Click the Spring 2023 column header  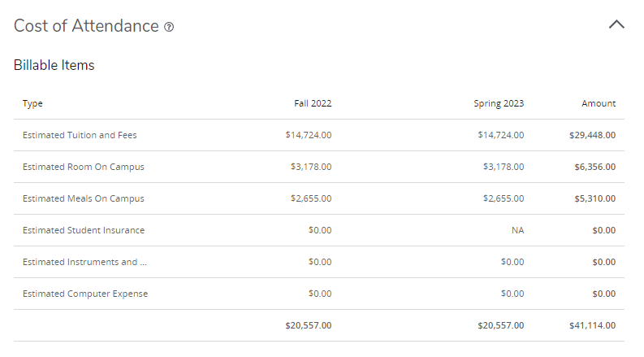(499, 103)
